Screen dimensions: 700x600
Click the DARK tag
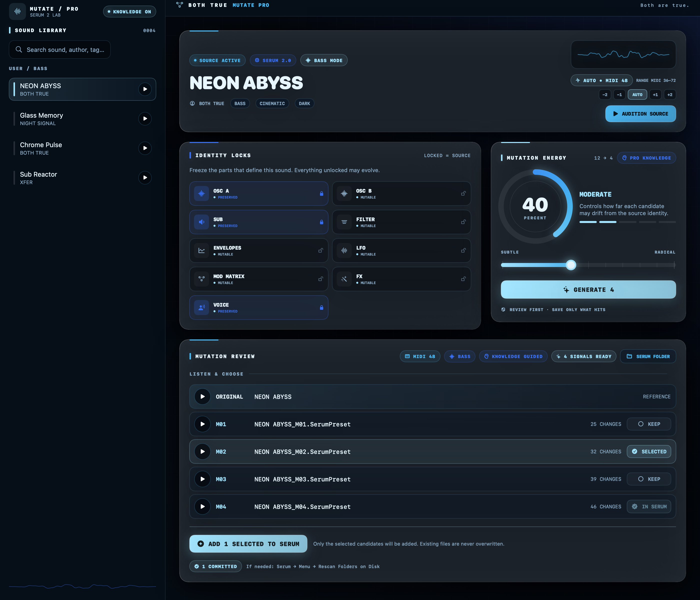pyautogui.click(x=304, y=103)
